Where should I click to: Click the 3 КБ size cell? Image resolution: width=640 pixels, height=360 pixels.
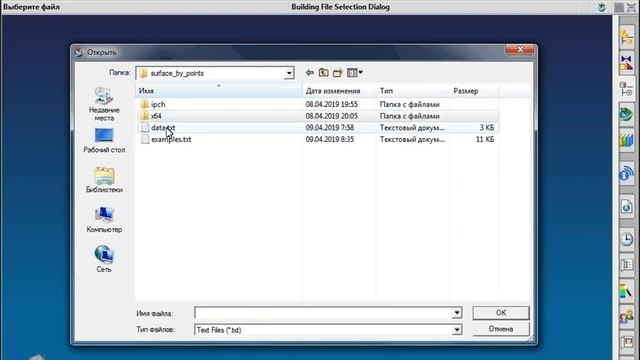pos(487,128)
